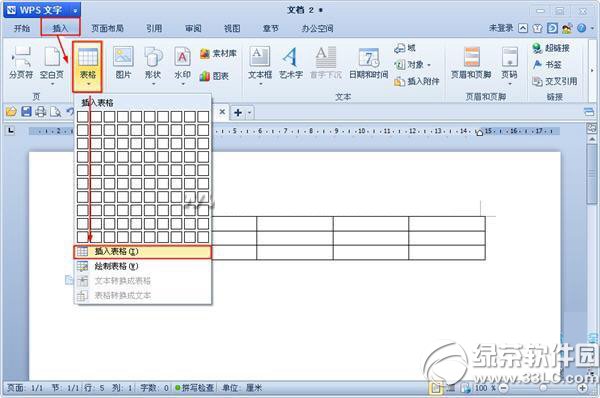Click the right indent marker on the ruler
Viewport: 600px width, 398px height.
(x=479, y=132)
